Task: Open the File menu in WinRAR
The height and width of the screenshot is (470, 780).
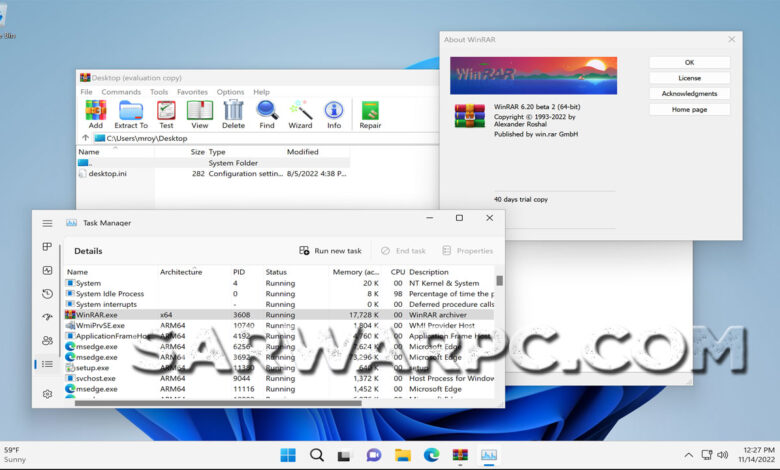Action: [x=86, y=92]
